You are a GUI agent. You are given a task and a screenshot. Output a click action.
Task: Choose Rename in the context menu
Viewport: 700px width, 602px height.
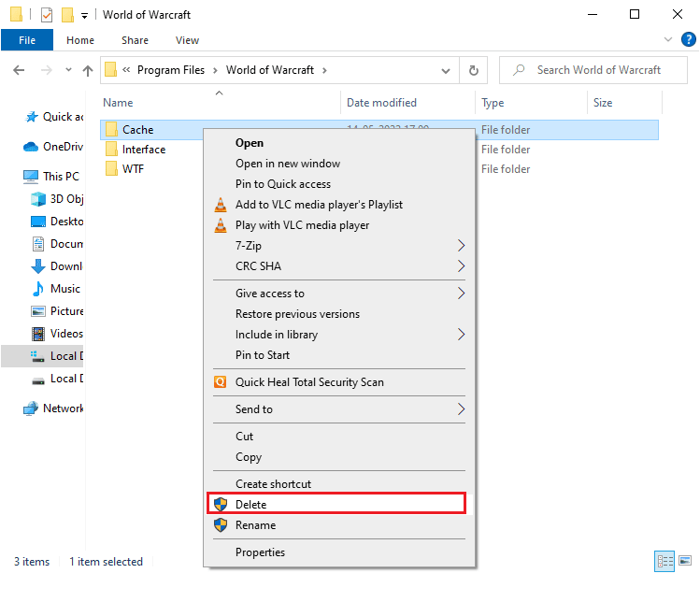coord(339,525)
